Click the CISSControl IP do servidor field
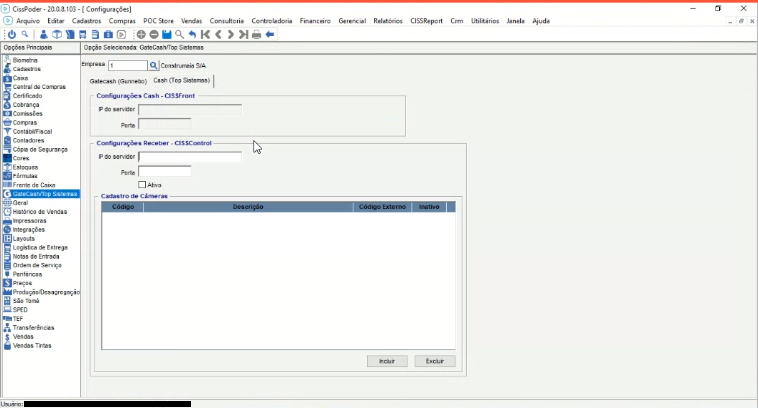The height and width of the screenshot is (408, 758). tap(189, 157)
